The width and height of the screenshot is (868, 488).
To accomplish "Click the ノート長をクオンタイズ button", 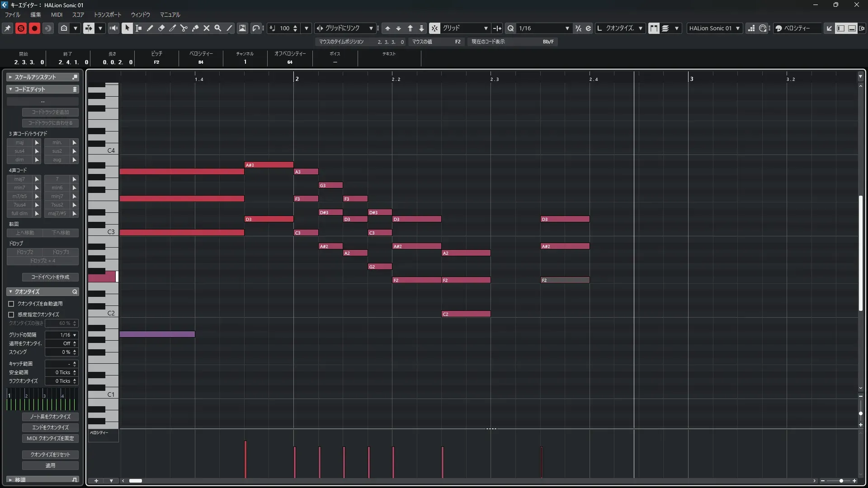I will point(50,417).
